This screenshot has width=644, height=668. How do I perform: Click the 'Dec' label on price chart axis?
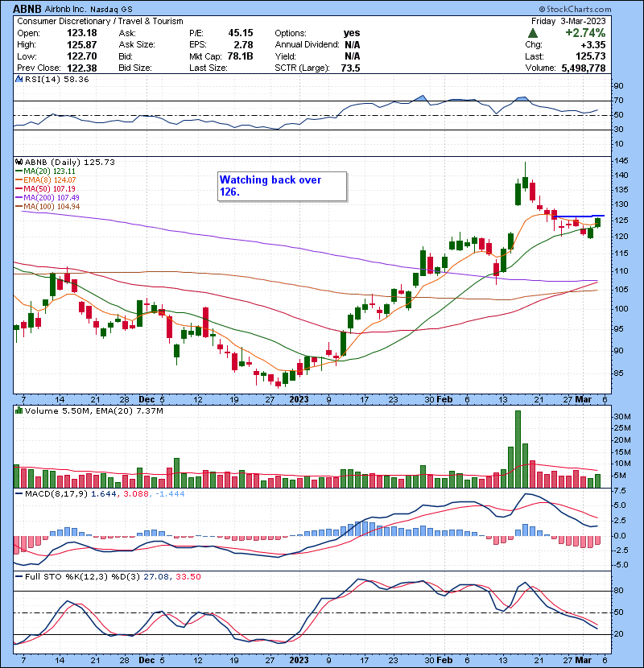(x=147, y=400)
